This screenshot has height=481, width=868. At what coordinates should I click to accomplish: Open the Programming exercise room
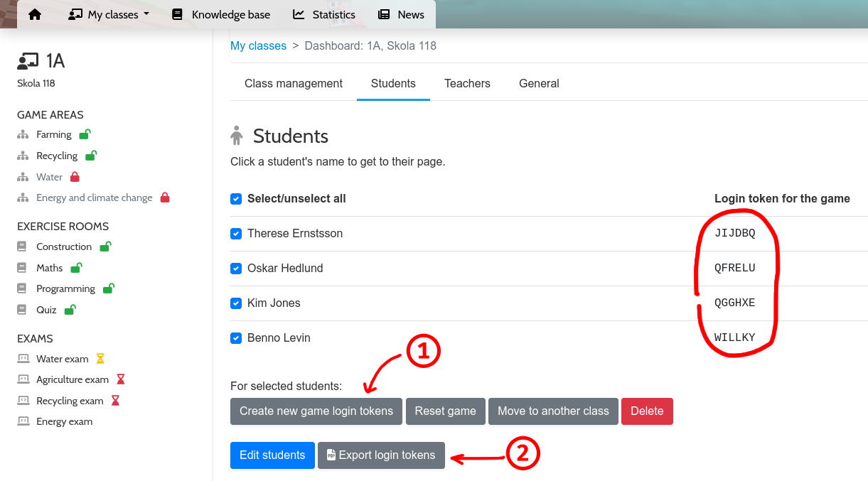coord(65,289)
